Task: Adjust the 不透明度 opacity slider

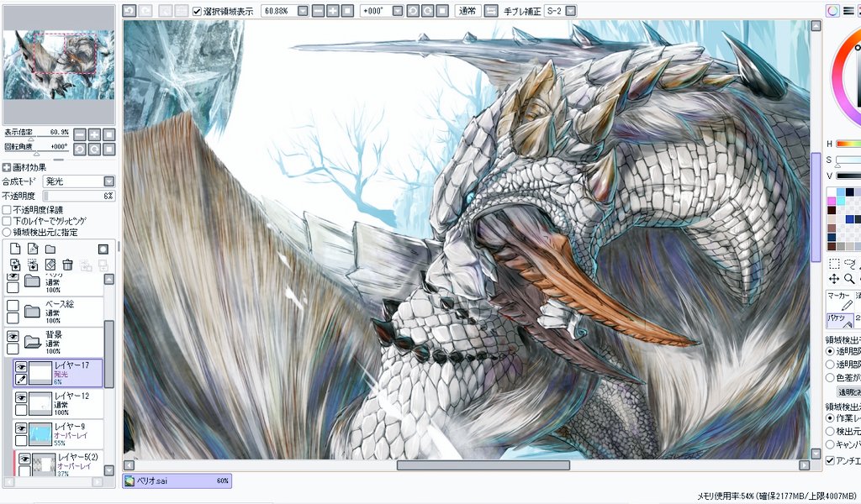Action: point(79,196)
